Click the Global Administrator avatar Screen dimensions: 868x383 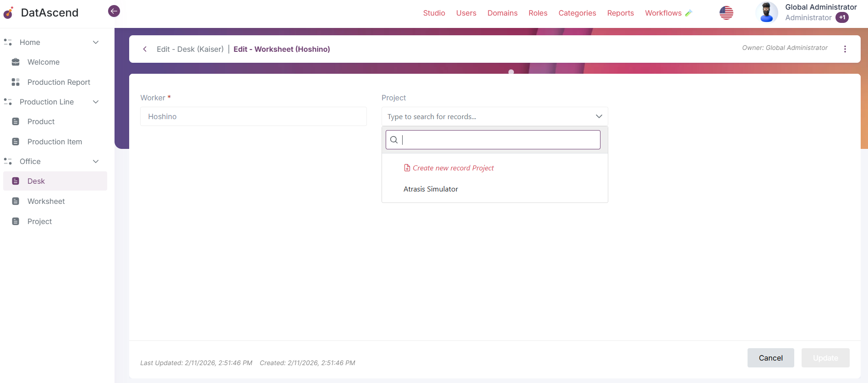766,12
